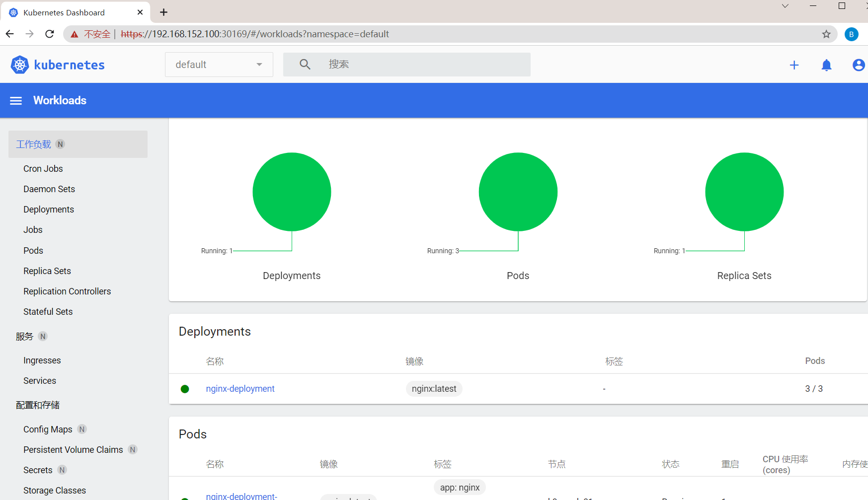Open the nginx-deployment link
The height and width of the screenshot is (500, 868).
[240, 389]
